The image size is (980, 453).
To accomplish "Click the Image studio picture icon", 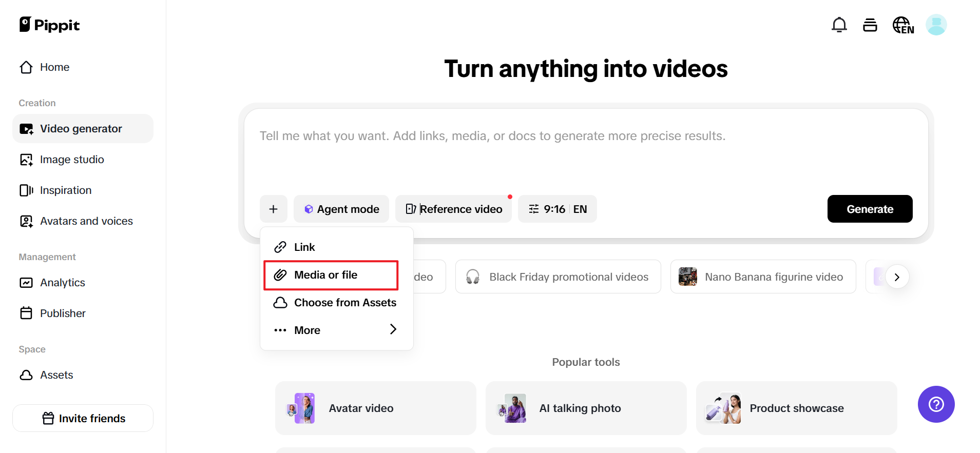I will (x=26, y=160).
